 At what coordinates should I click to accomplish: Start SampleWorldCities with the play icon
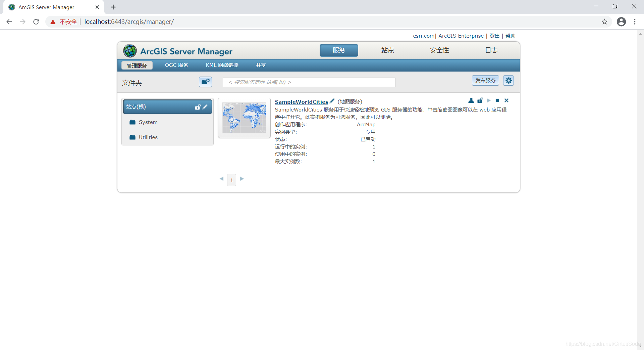(x=489, y=100)
